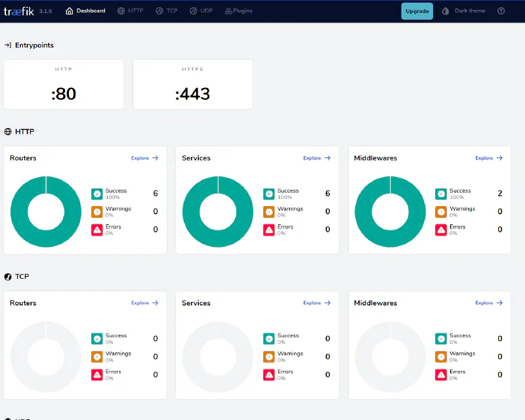Open Explore link in HTTP Middlewares
Screen dimensions: 525x420
click(484, 158)
